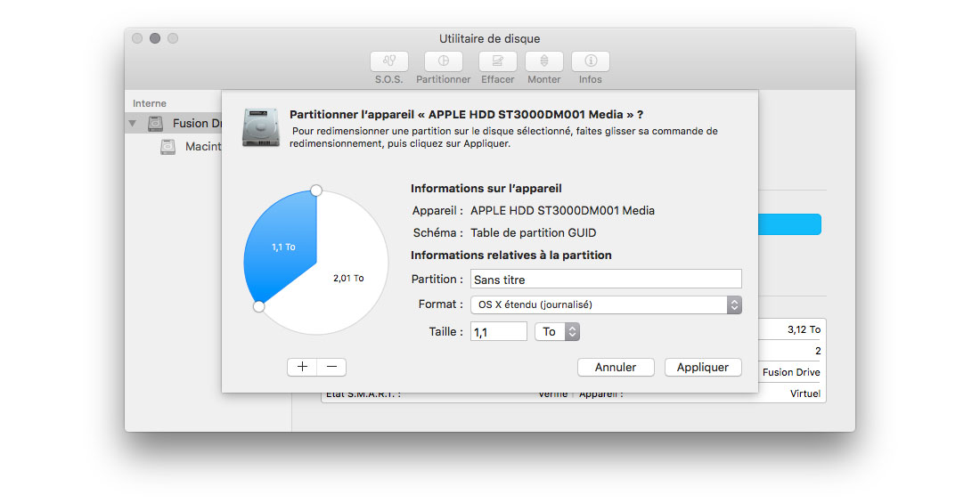Remove partition with minus button

point(332,367)
